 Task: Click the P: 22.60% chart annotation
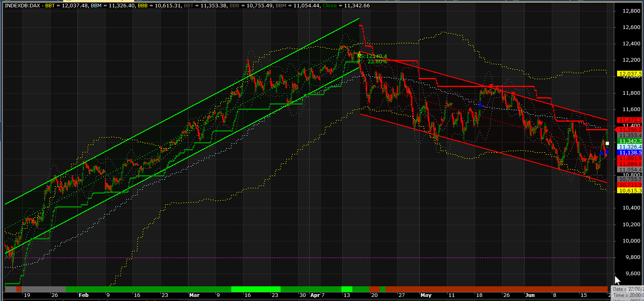[x=372, y=62]
